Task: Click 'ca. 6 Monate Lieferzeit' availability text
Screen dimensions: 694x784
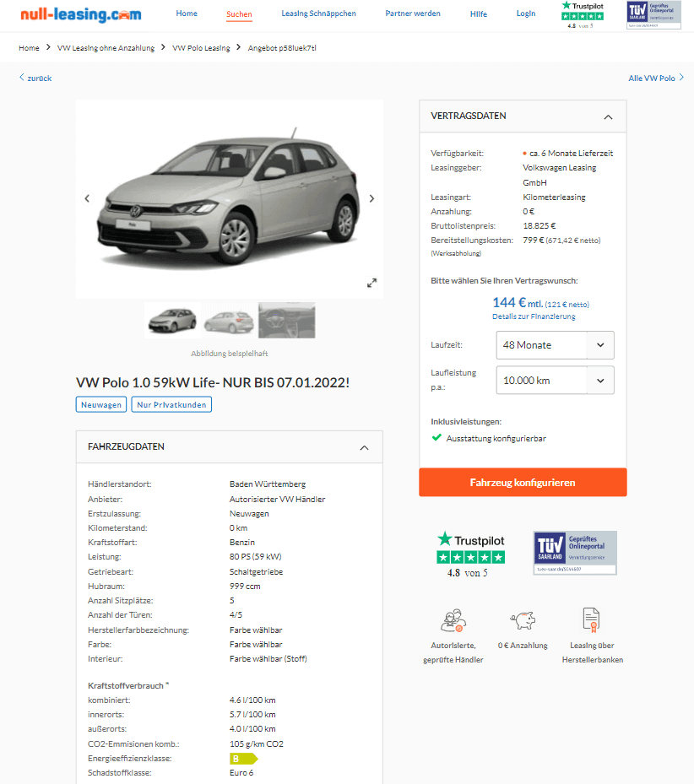Action: coord(571,153)
